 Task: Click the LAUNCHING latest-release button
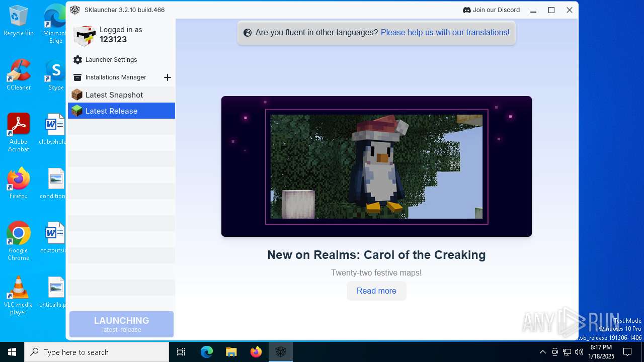tap(121, 324)
